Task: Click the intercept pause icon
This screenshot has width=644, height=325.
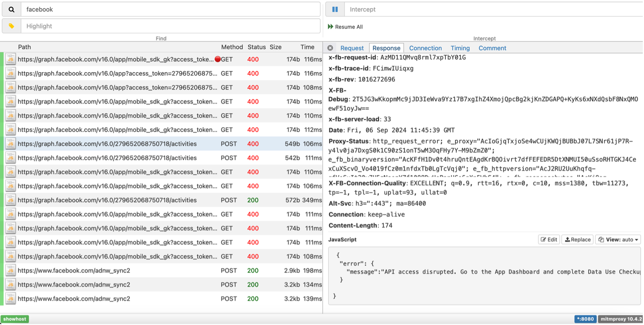Action: [x=335, y=9]
